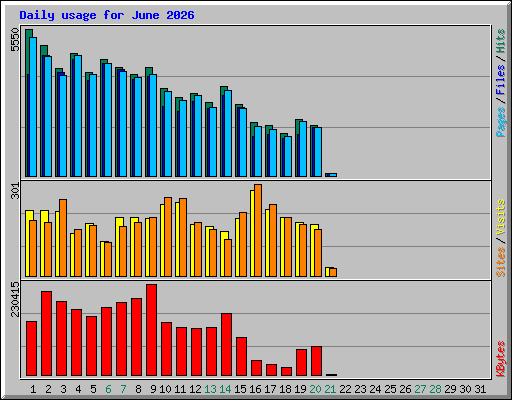
Task: Click the cyan 'Pages' legend label
Action: coord(500,122)
